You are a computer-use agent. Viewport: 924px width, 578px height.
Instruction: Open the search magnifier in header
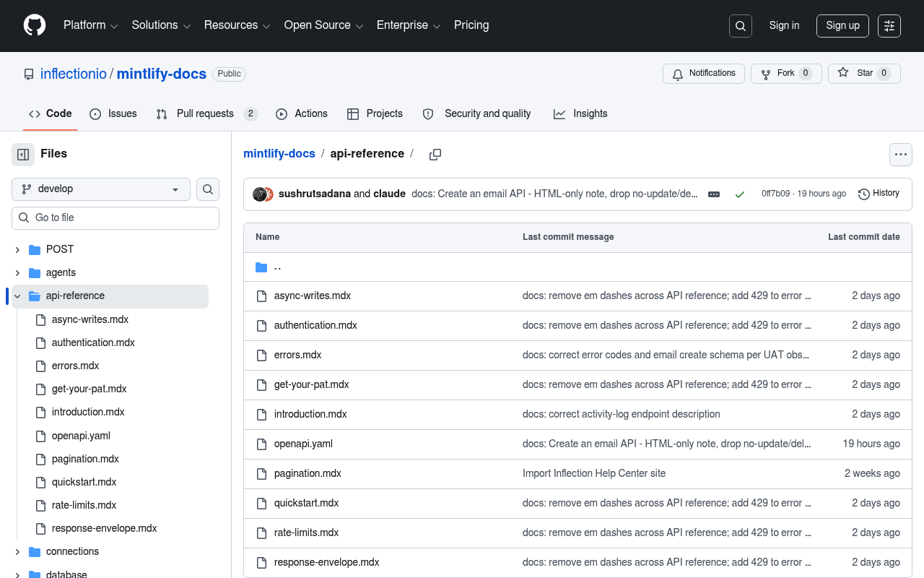741,26
